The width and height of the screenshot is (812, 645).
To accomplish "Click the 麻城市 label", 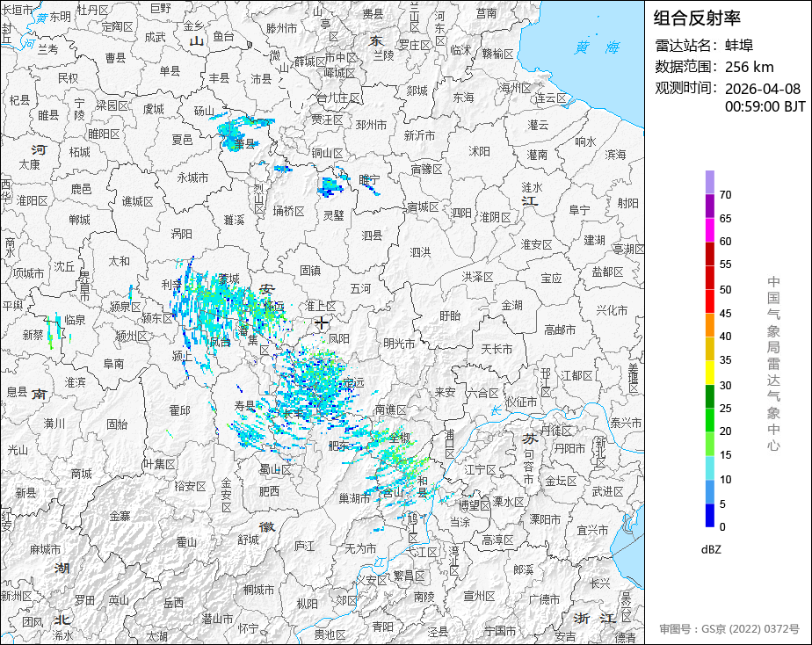I will [x=45, y=549].
